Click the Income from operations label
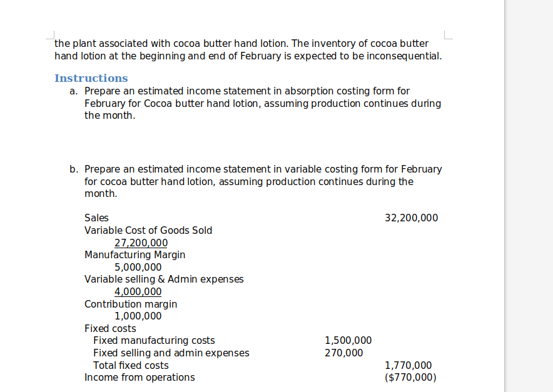 (x=140, y=378)
